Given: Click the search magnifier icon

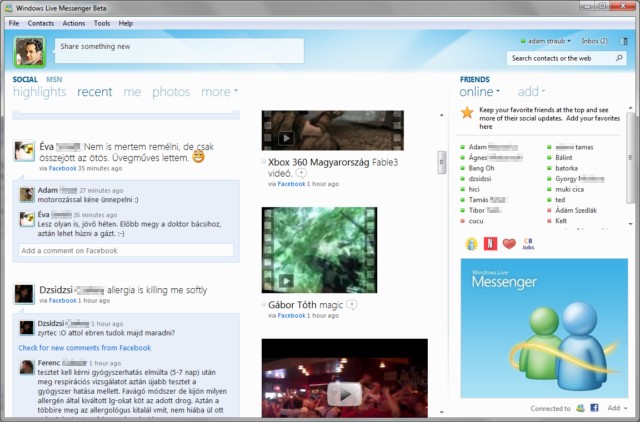Looking at the screenshot, I should click(x=619, y=58).
